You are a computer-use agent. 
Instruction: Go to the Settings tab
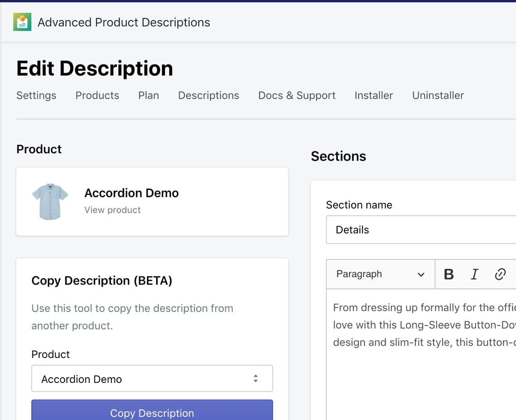tap(36, 95)
